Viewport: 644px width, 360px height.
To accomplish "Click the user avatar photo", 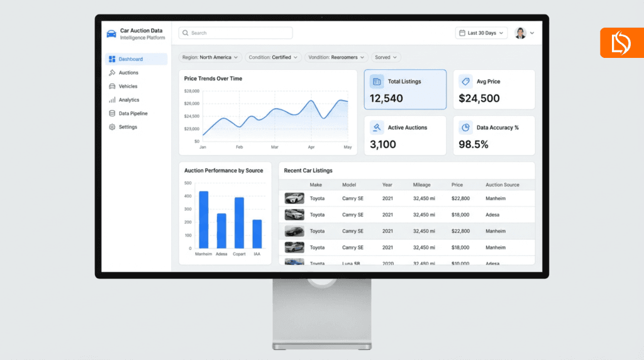I will [x=520, y=33].
